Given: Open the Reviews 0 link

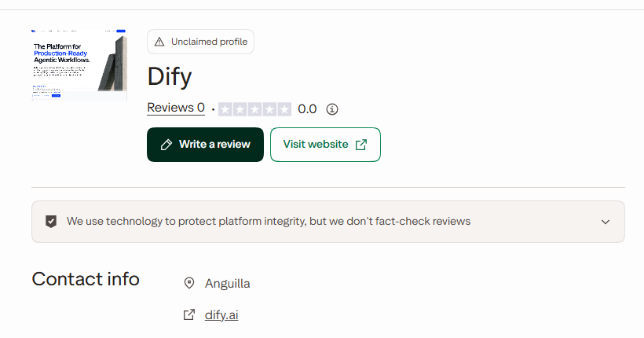Looking at the screenshot, I should [x=176, y=108].
